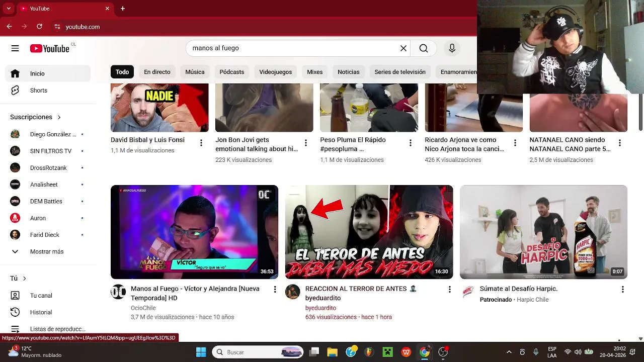Open Windows Start menu
644x362 pixels.
tap(201, 352)
